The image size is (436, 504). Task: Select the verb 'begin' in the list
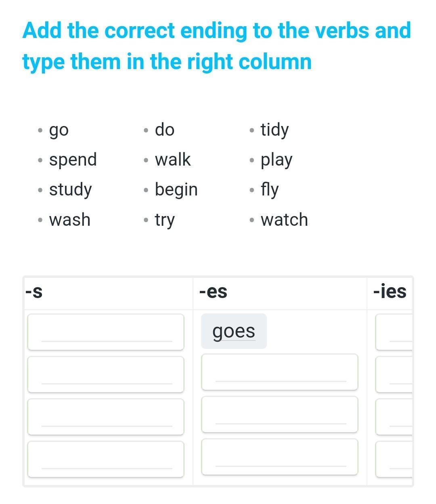(x=176, y=189)
